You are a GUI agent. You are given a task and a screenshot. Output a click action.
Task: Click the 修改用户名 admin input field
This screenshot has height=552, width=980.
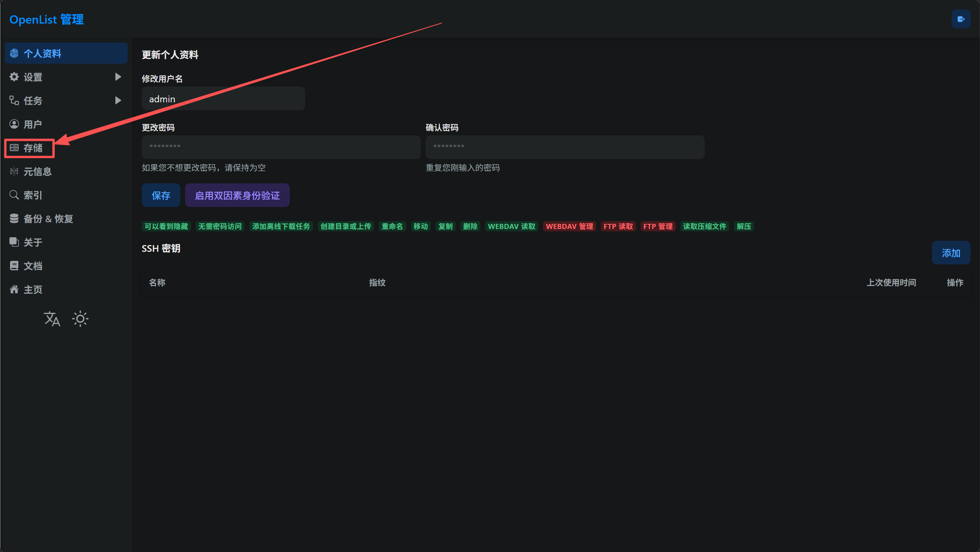223,99
